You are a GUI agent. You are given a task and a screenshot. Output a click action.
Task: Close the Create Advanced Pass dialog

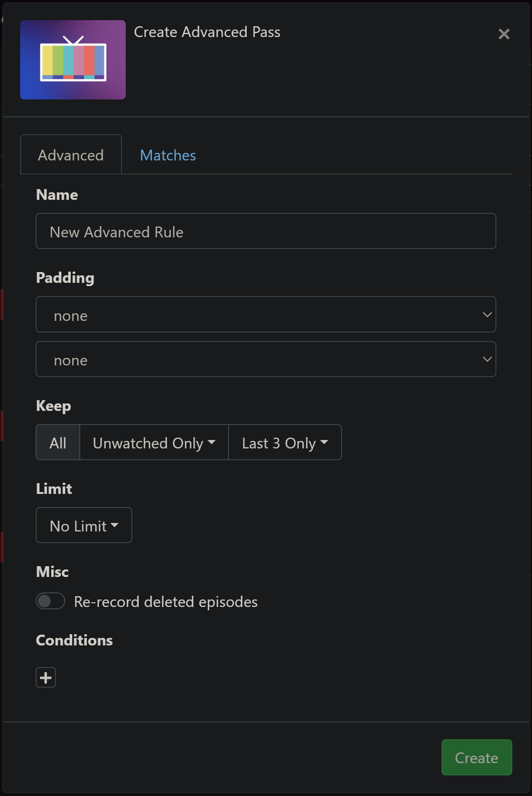pyautogui.click(x=504, y=34)
